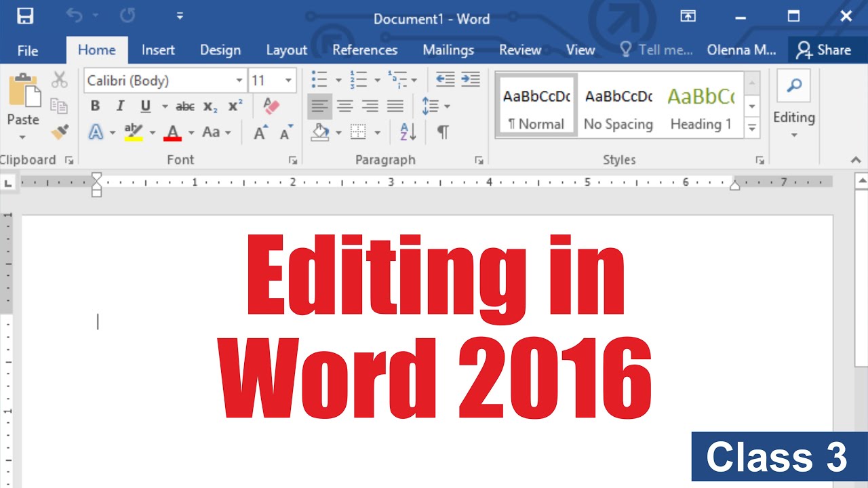Apply yellow text highlight color
Screen dimensions: 868x488
pos(135,132)
